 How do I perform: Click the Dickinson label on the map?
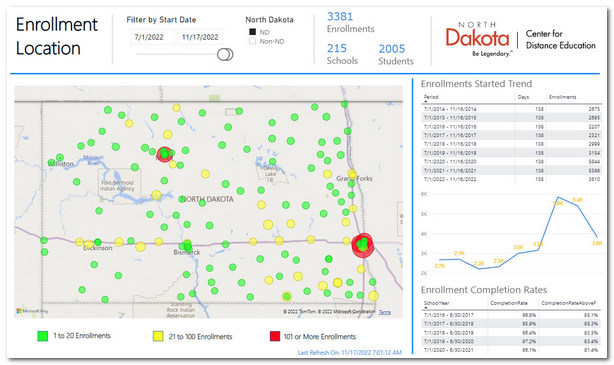pos(98,248)
